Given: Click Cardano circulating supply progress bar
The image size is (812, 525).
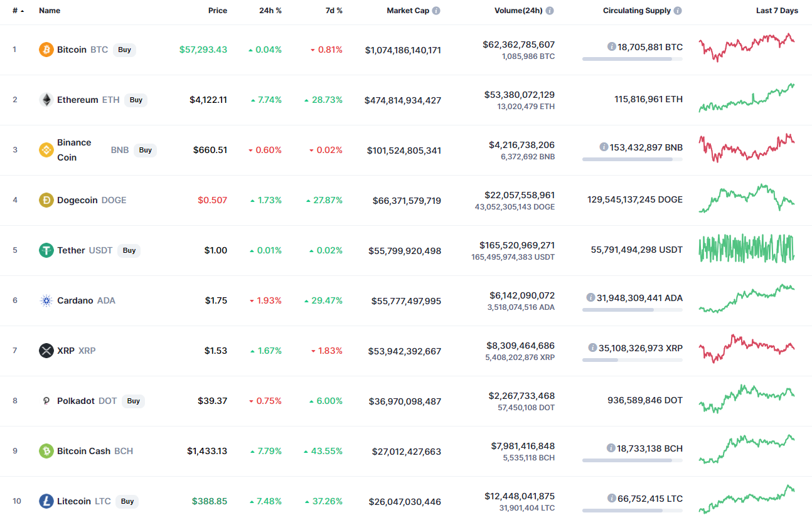Looking at the screenshot, I should click(x=633, y=310).
